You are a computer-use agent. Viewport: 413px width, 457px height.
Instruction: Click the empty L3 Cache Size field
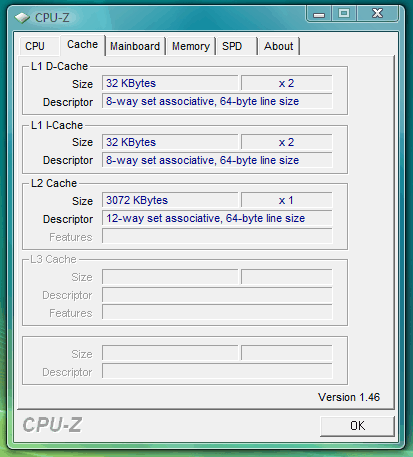170,277
